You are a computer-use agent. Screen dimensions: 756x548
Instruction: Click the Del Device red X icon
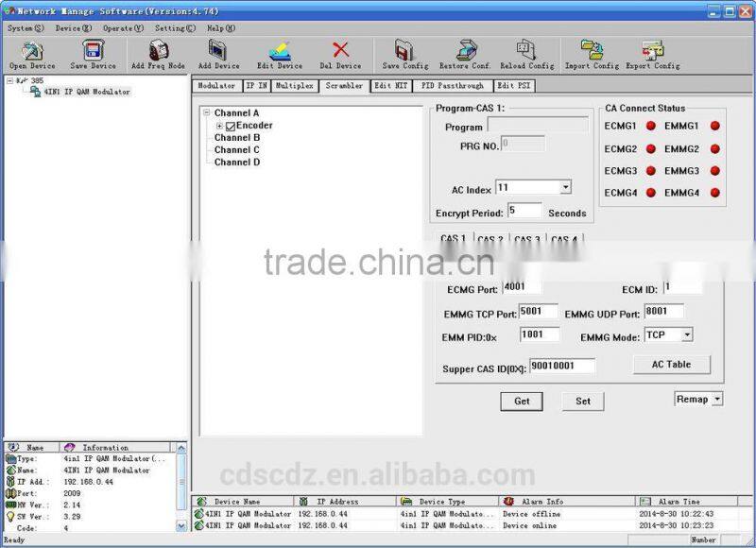340,50
